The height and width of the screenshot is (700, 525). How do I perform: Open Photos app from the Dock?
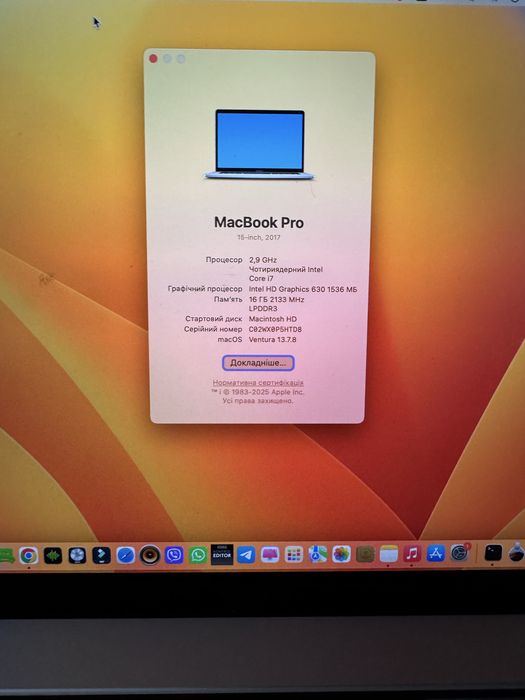click(x=342, y=554)
